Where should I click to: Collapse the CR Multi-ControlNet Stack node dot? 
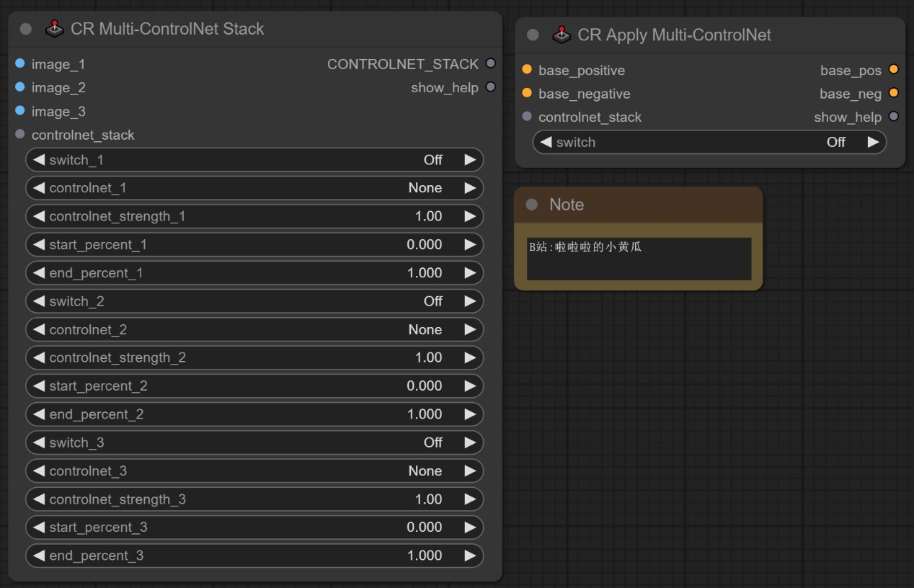pyautogui.click(x=26, y=30)
